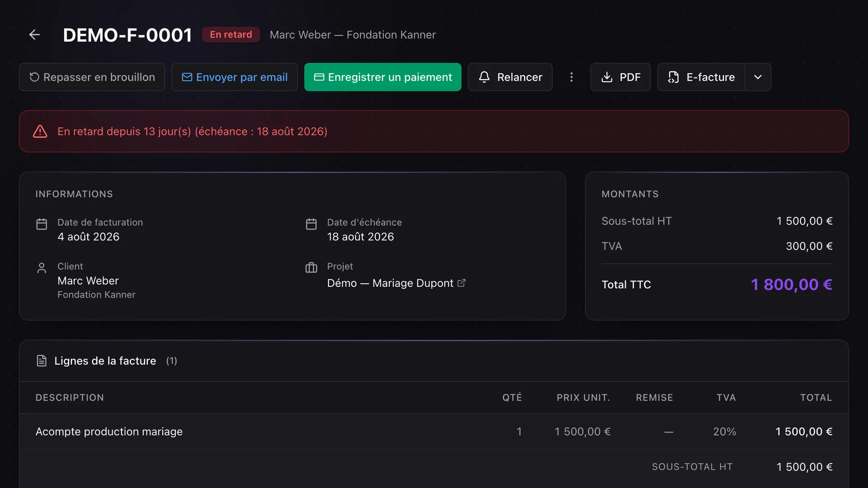Click the invoice date 4 août 2026
This screenshot has width=868, height=488.
[x=89, y=237]
